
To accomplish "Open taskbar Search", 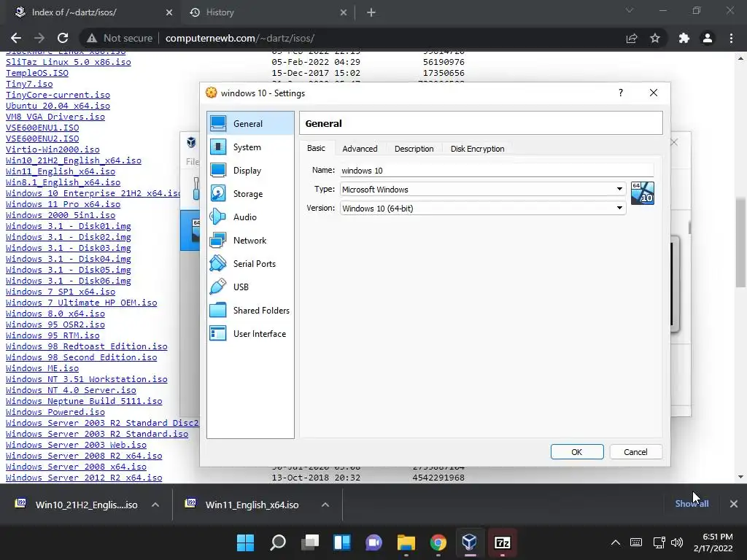I will click(278, 542).
